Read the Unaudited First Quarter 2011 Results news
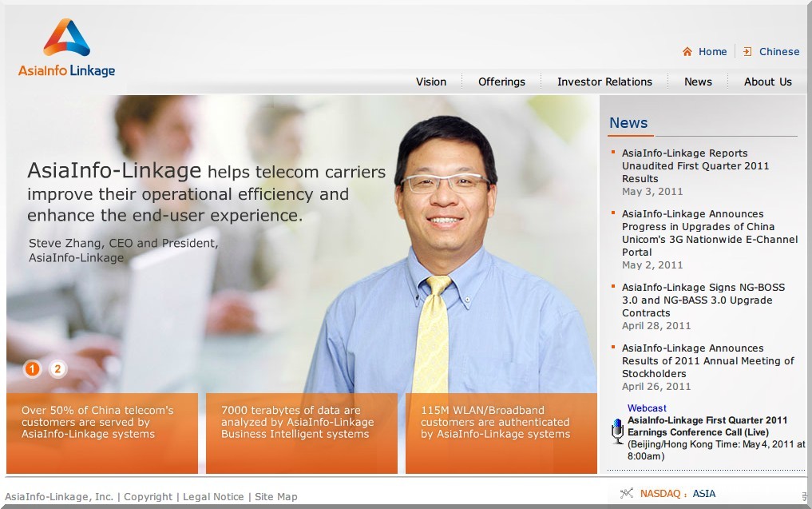Image resolution: width=812 pixels, height=509 pixels. tap(695, 165)
